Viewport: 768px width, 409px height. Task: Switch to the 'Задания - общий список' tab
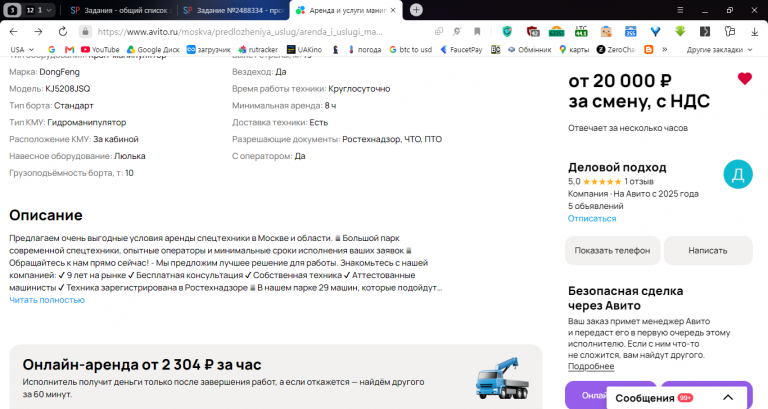click(120, 10)
